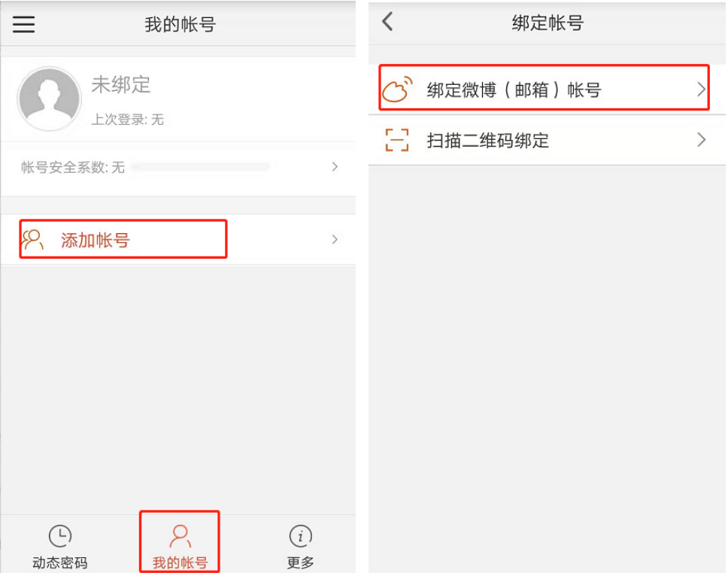
Task: Click the Weibo logo icon
Action: click(397, 89)
